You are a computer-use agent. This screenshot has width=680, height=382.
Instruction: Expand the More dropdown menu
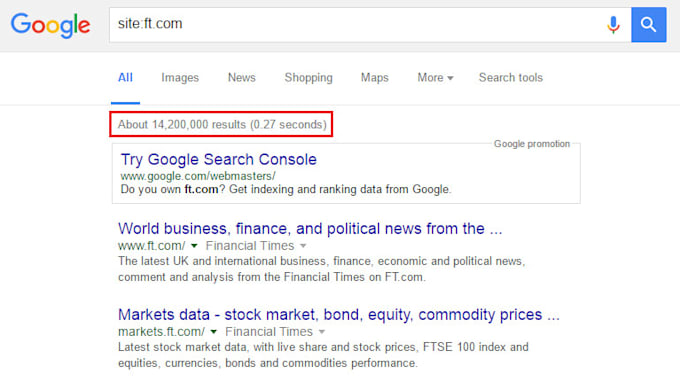[435, 78]
